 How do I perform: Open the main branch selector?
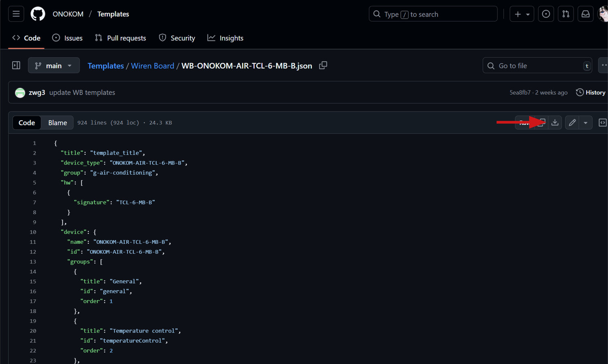point(54,66)
